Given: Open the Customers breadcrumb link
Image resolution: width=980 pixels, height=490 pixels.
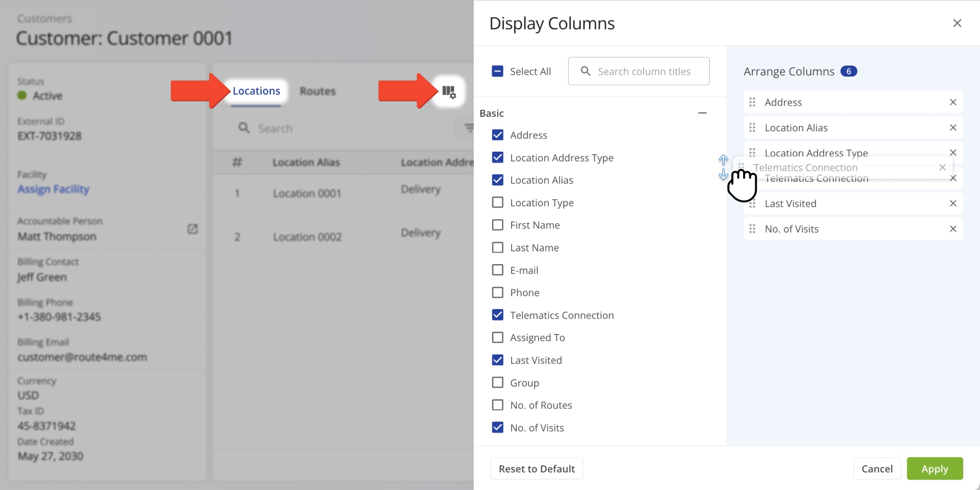Looking at the screenshot, I should click(x=45, y=19).
